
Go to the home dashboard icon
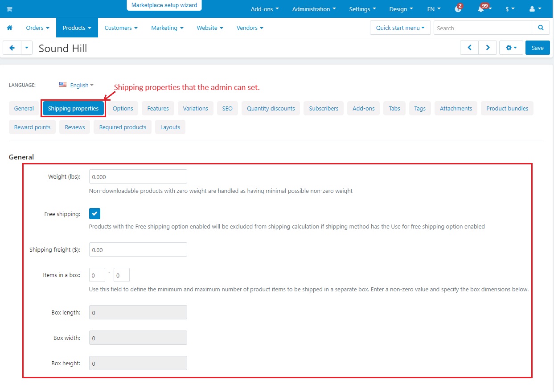tap(9, 28)
